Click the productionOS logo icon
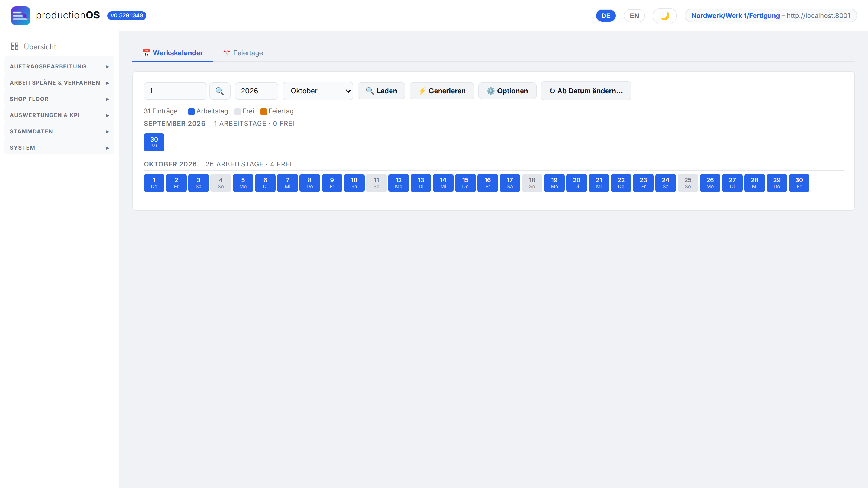 [x=21, y=15]
